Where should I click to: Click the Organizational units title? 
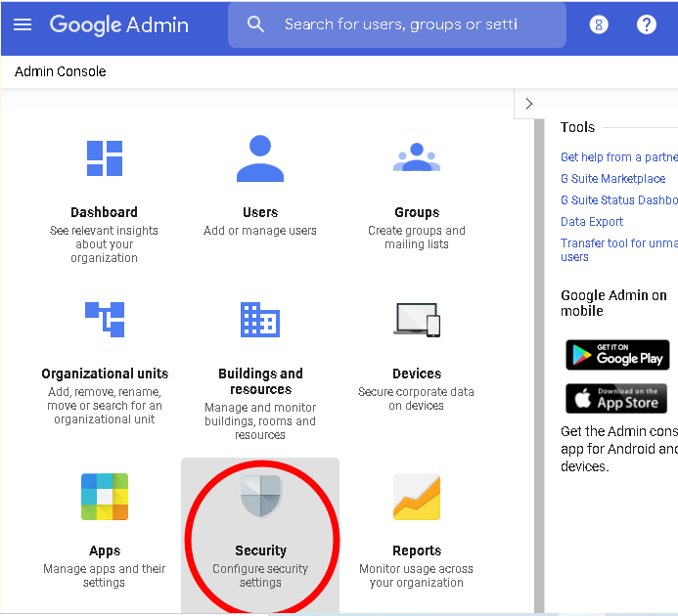click(x=105, y=374)
